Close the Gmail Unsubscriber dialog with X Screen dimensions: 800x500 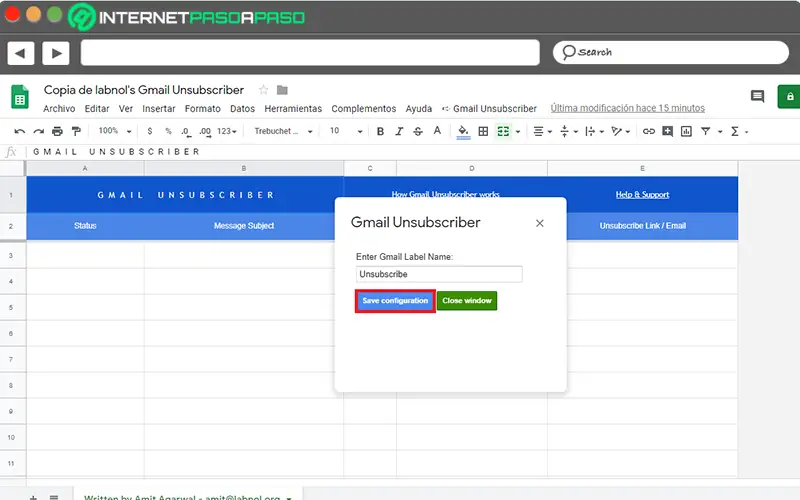[x=540, y=223]
